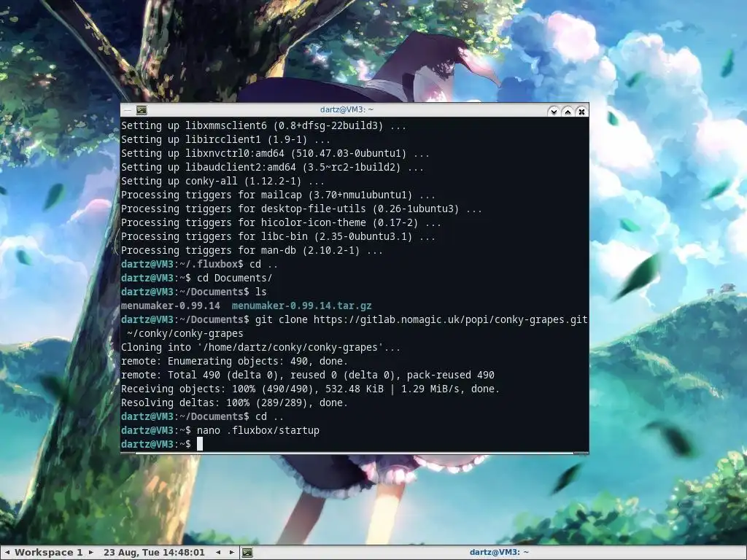
Task: Click the '~/.fluxbox$ cd ..' prompt line
Action: tap(199, 264)
